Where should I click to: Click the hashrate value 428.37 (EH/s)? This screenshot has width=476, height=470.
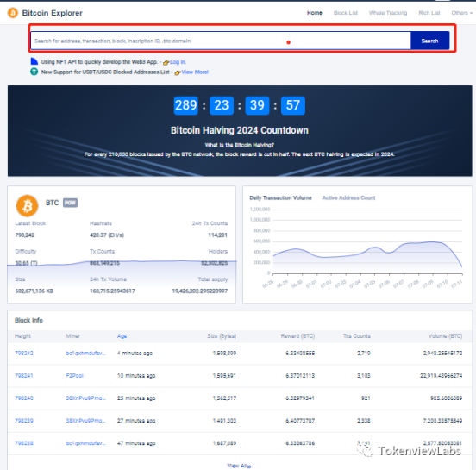point(107,235)
